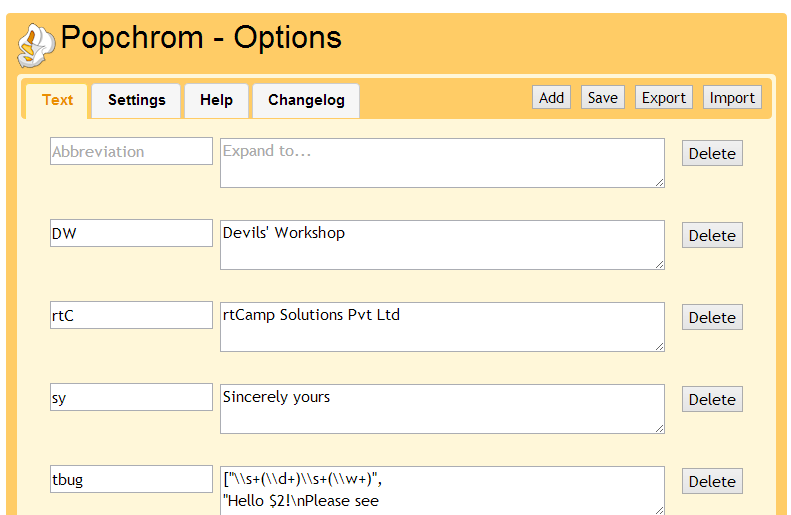Save the abbreviations list
791x515 pixels.
click(x=603, y=97)
